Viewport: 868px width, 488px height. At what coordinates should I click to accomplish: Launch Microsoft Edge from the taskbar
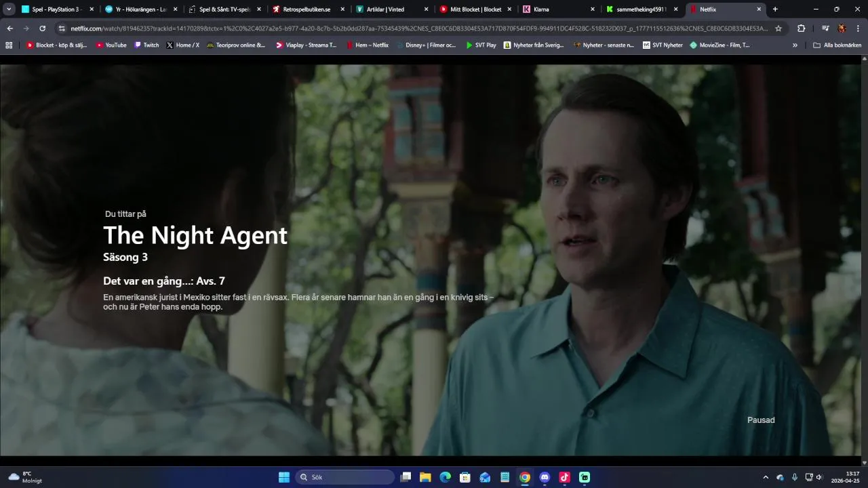[446, 477]
